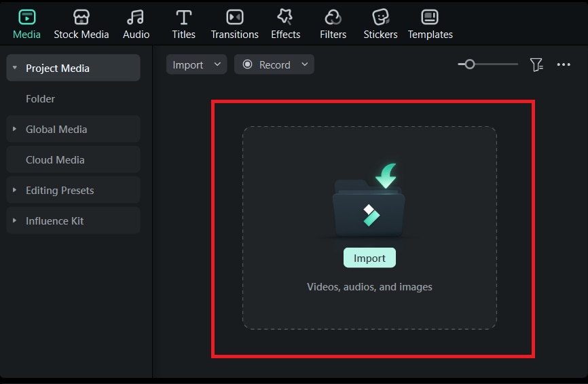The image size is (588, 384).
Task: Click the filter and sort icon
Action: [536, 65]
